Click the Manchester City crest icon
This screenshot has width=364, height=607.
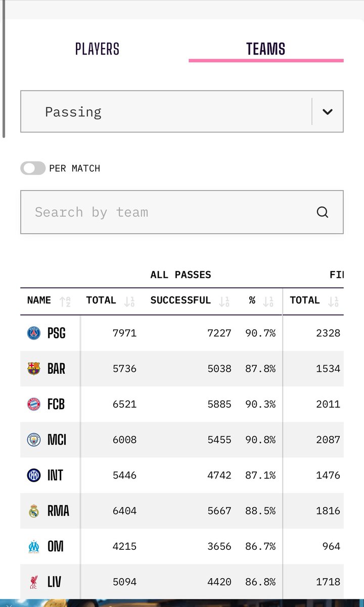tap(34, 440)
